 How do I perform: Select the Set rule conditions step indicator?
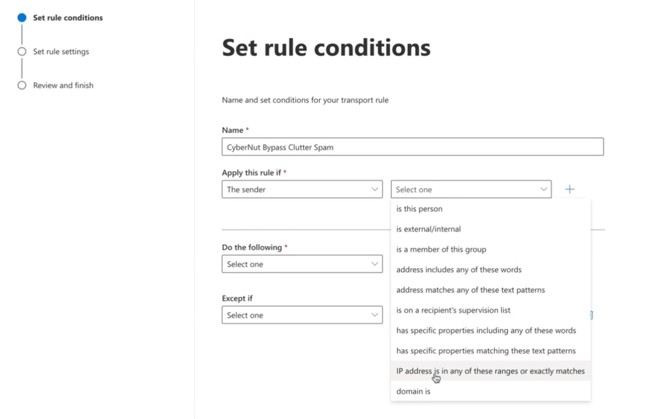pyautogui.click(x=22, y=18)
